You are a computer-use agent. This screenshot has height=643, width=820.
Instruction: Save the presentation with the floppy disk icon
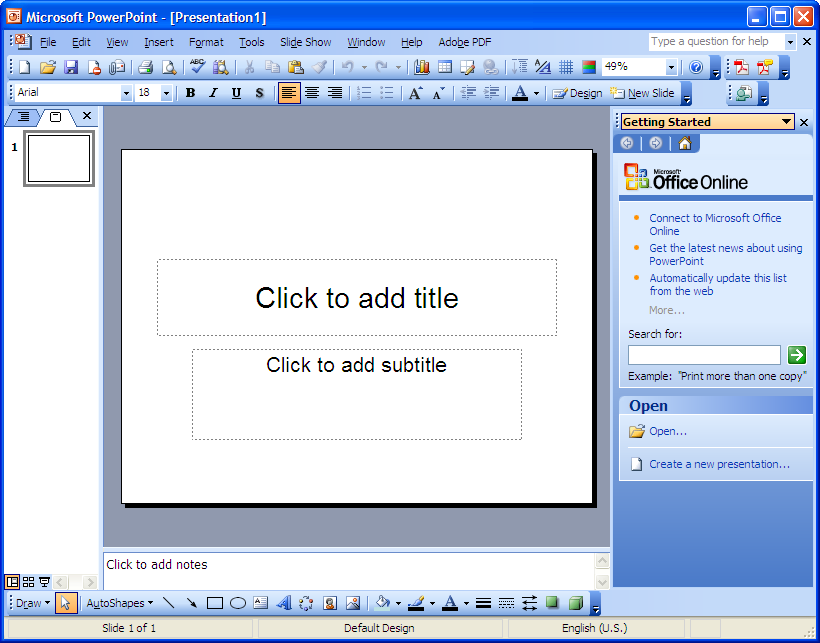pyautogui.click(x=71, y=67)
